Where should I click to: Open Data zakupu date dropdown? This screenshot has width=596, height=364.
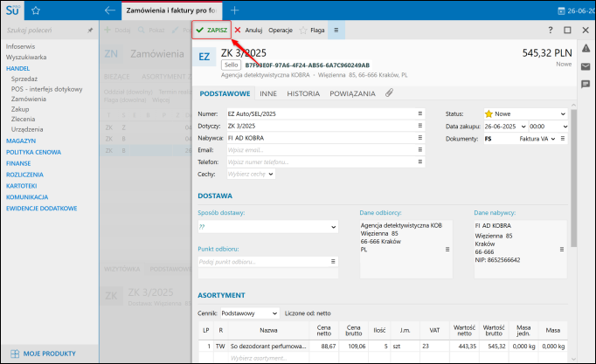click(523, 127)
